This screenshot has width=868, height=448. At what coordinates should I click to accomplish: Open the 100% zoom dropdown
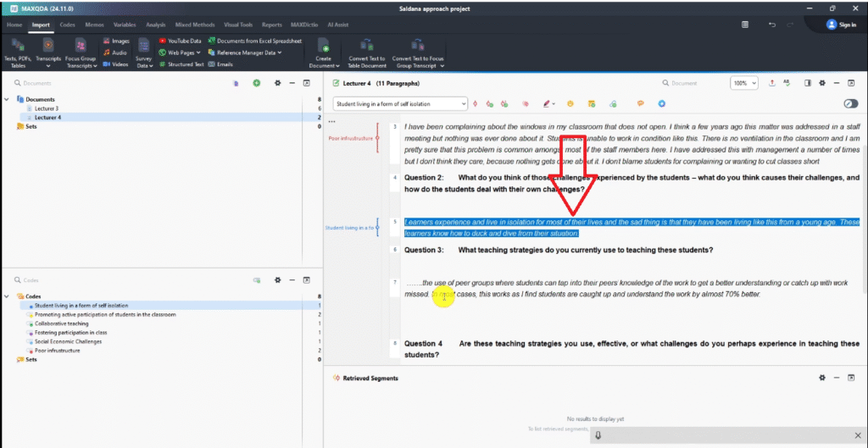coord(744,83)
